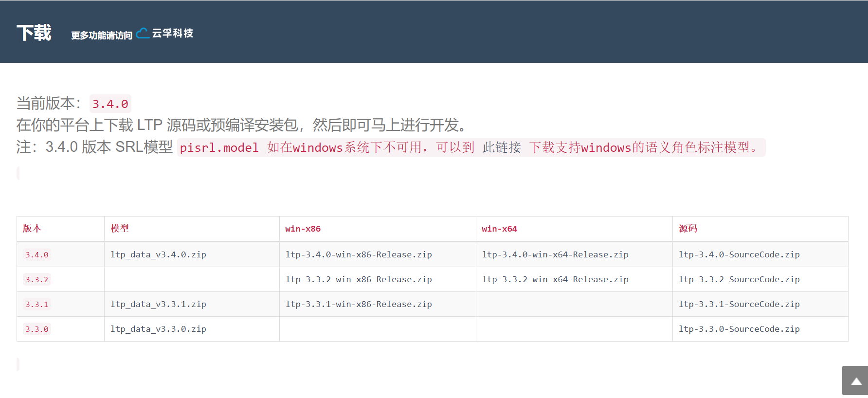868x398 pixels.
Task: Click 更多功能请访问 header text
Action: [x=102, y=36]
